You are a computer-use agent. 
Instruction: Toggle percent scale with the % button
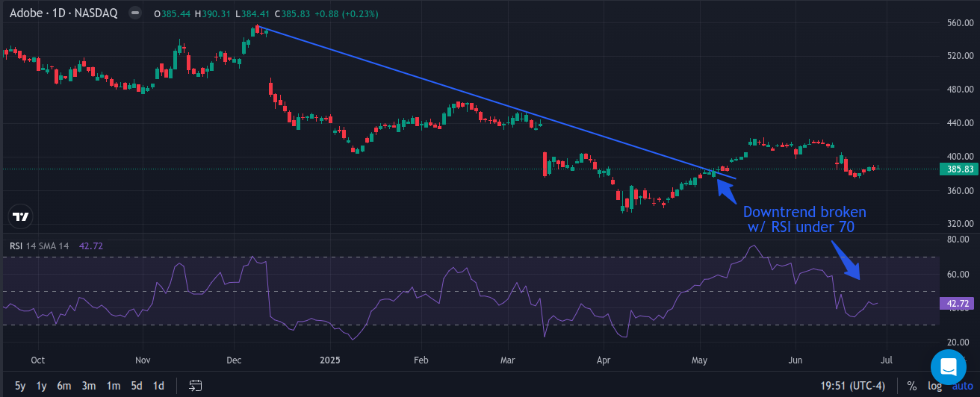[x=912, y=386]
